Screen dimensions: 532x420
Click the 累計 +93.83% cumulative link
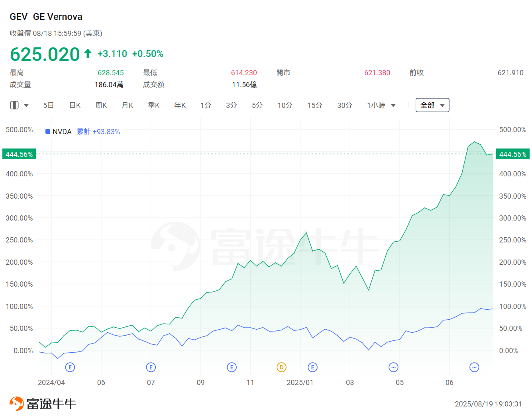pos(98,131)
